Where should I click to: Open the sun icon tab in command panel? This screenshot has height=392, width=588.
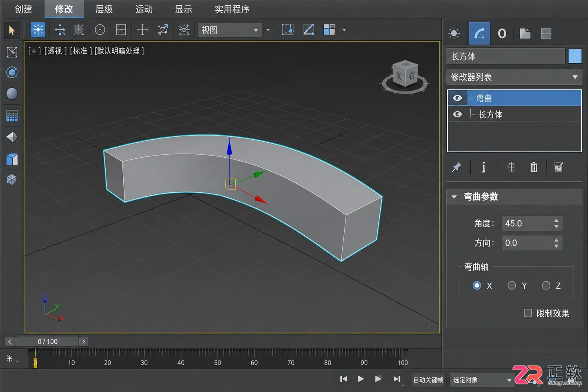(x=454, y=33)
